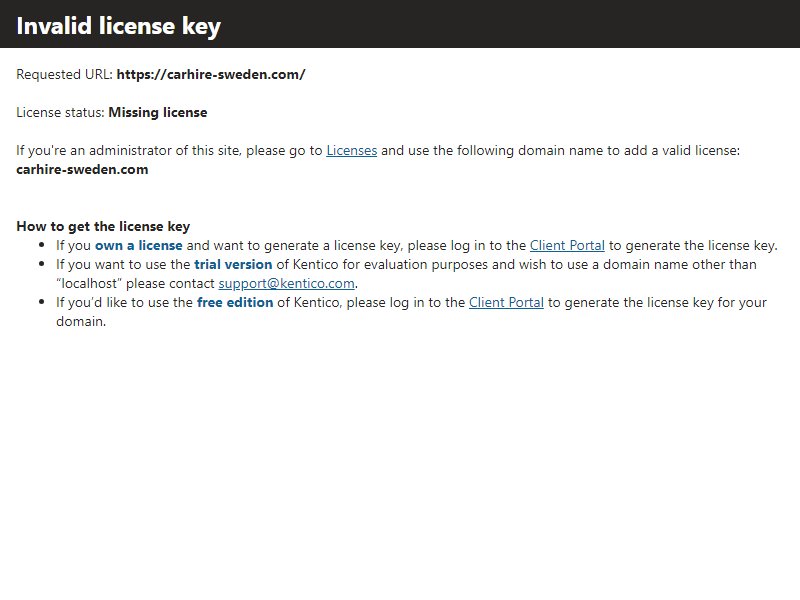The image size is (800, 600).
Task: Open Client Portal link in own-license bullet
Action: [567, 245]
